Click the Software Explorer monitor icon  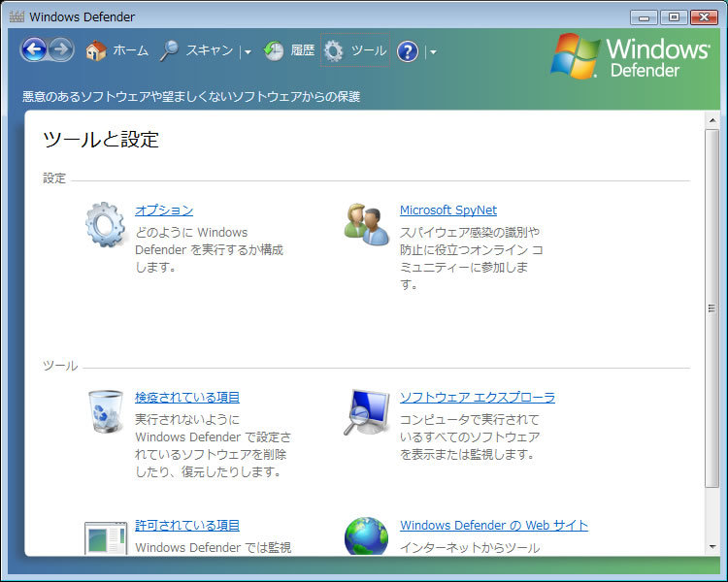pos(366,412)
